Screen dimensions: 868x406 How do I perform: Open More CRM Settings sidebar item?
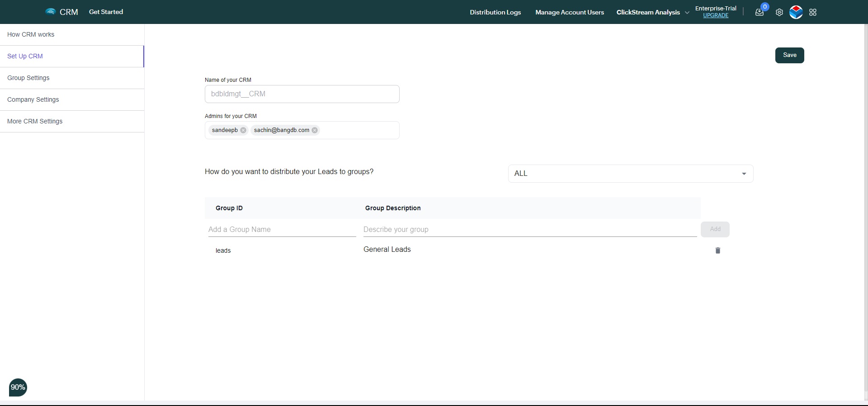[72, 121]
